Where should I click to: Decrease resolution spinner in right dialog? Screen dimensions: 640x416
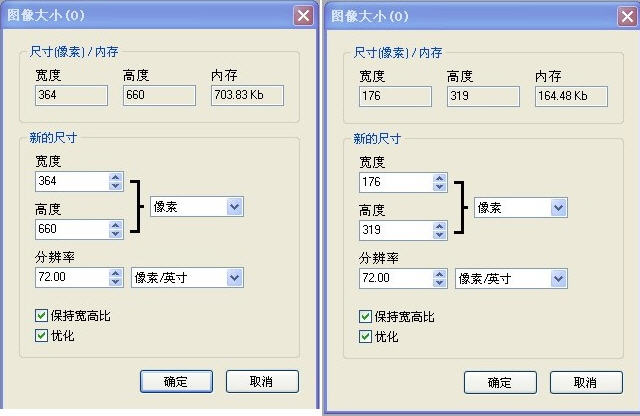pyautogui.click(x=440, y=283)
